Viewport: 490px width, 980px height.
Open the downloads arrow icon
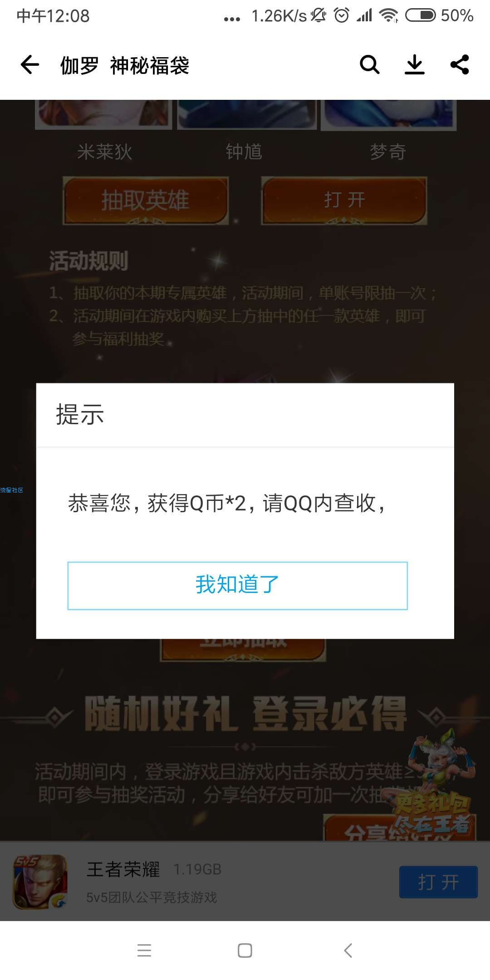(x=414, y=64)
